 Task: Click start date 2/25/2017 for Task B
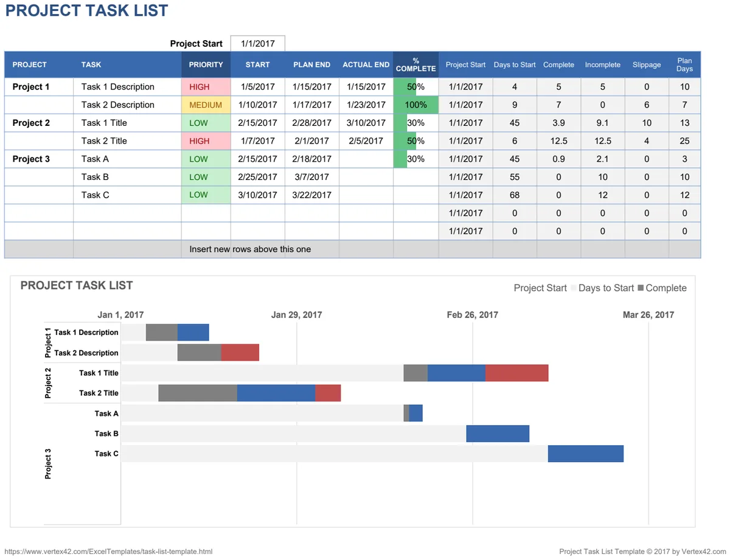[x=258, y=177]
